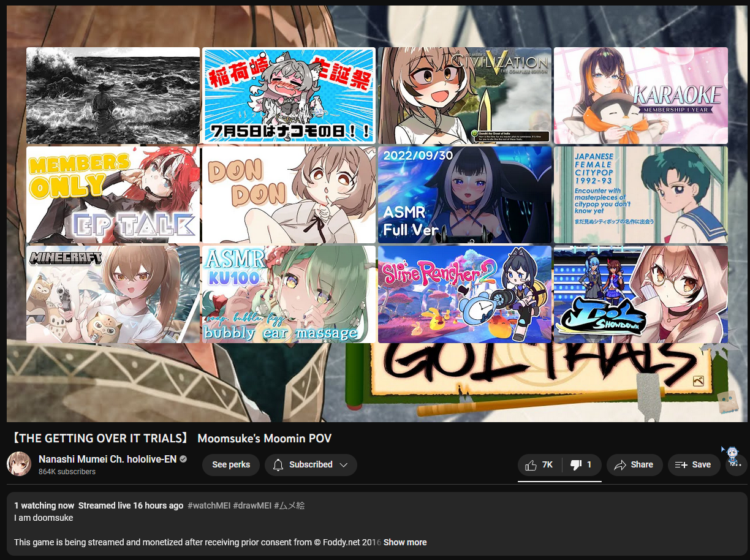The width and height of the screenshot is (750, 560).
Task: Open Nanashi Mumei Ch. hololive-EN channel page
Action: [x=107, y=459]
